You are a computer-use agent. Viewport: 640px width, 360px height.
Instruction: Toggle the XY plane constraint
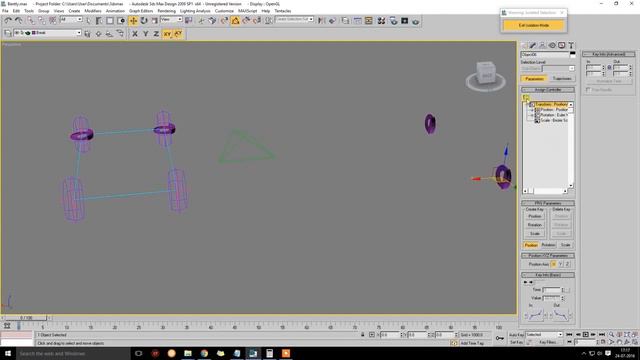(167, 34)
